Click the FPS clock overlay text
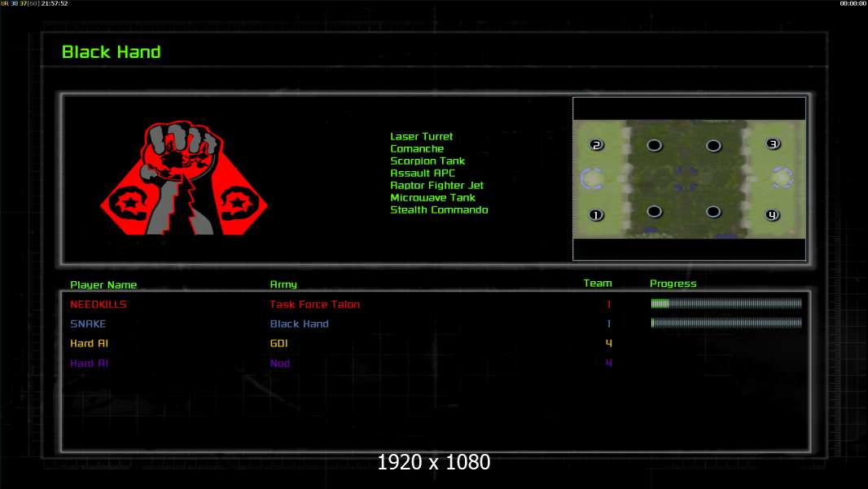 (34, 3)
